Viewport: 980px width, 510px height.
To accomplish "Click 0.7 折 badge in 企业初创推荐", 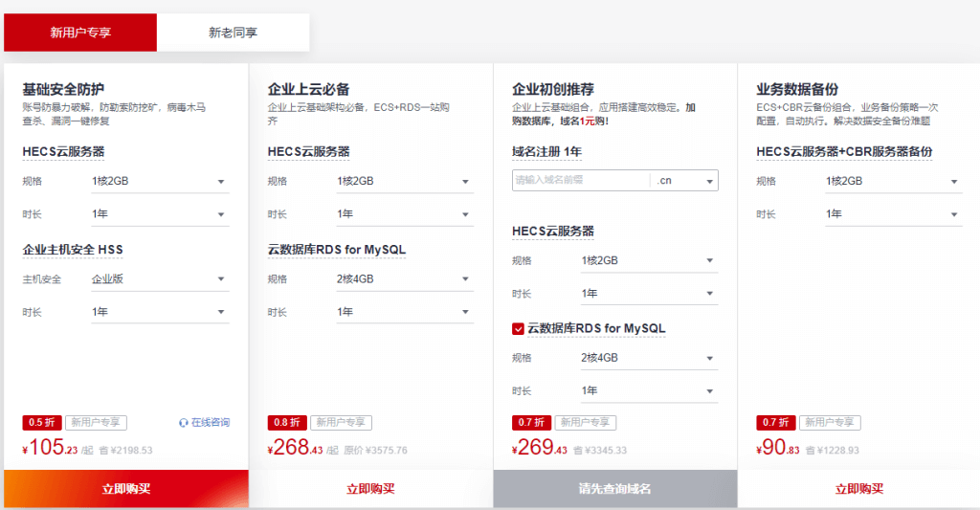I will (531, 423).
